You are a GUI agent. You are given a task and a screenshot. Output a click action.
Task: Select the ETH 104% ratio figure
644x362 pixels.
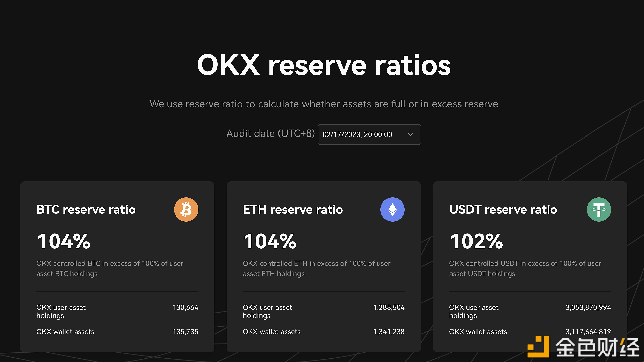click(x=270, y=241)
